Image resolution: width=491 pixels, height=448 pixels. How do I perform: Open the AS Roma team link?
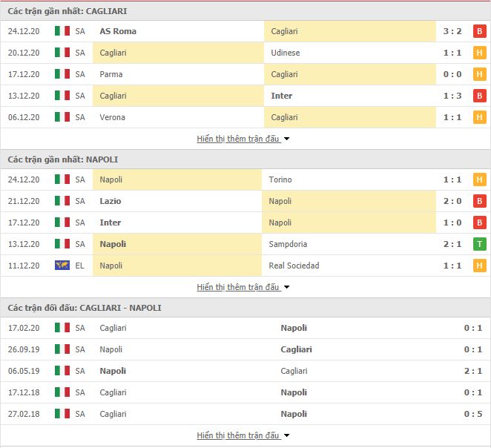click(118, 31)
